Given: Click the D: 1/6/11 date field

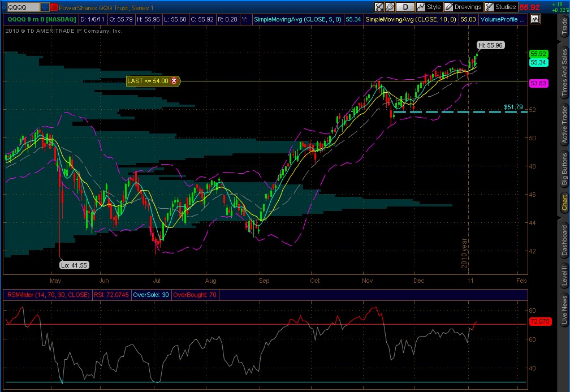Looking at the screenshot, I should 92,19.
